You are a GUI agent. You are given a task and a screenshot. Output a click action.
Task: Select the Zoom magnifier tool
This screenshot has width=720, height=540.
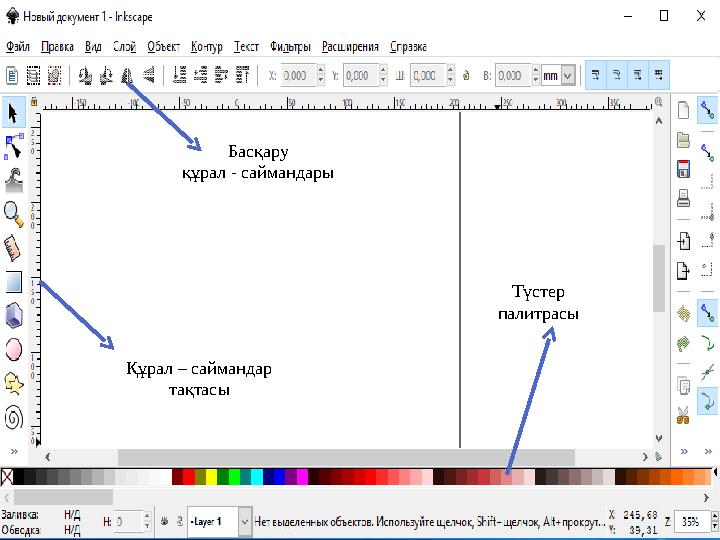[x=14, y=214]
